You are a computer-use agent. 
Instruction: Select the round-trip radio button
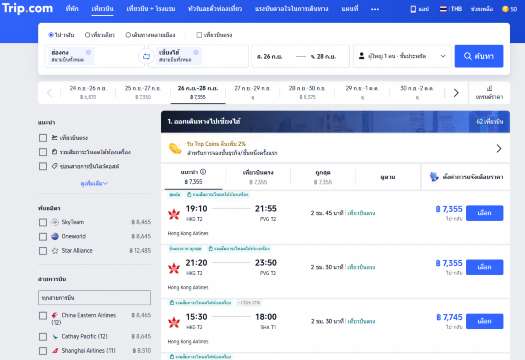(51, 35)
